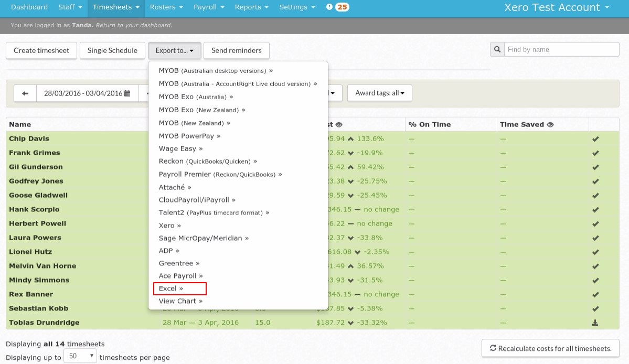Select Wage Easy export option

pos(180,149)
